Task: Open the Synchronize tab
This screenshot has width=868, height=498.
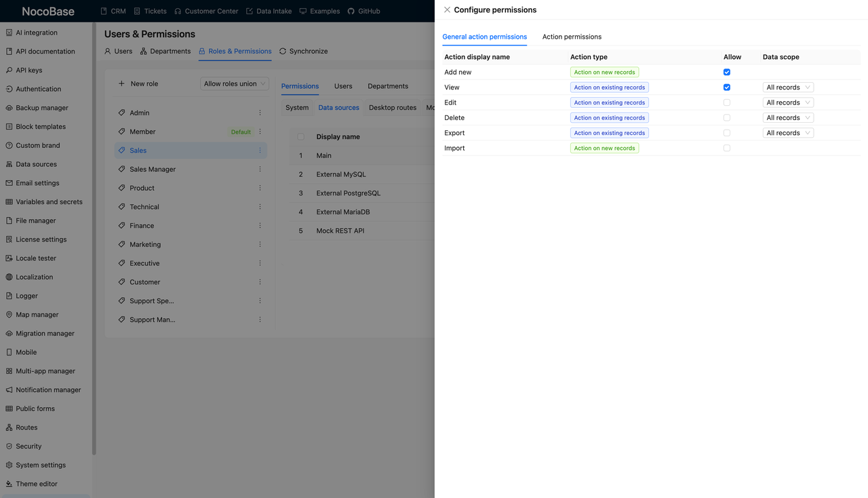Action: (x=303, y=51)
